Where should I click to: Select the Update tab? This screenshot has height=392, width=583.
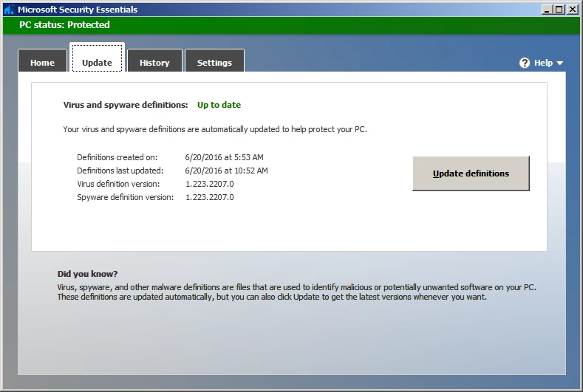tap(97, 58)
